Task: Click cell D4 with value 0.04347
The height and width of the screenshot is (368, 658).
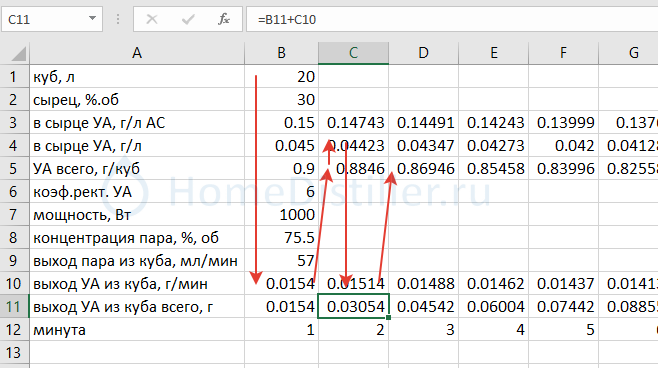Action: (x=424, y=146)
